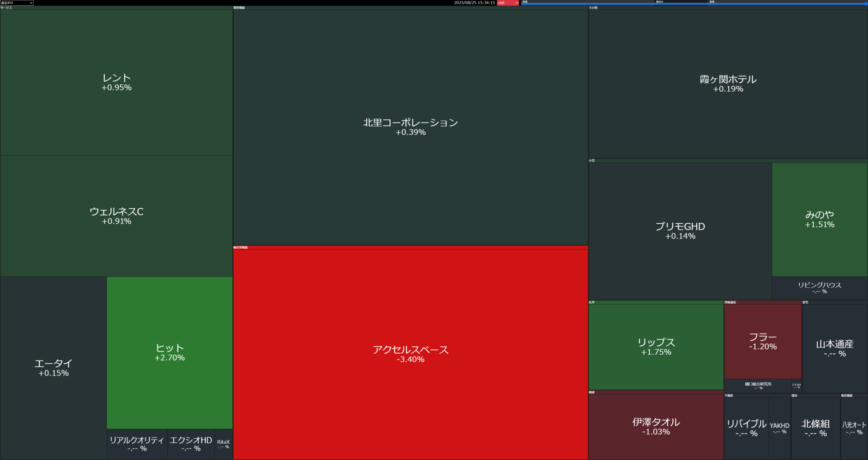Select the フラー -1.20% tile

coord(763,342)
